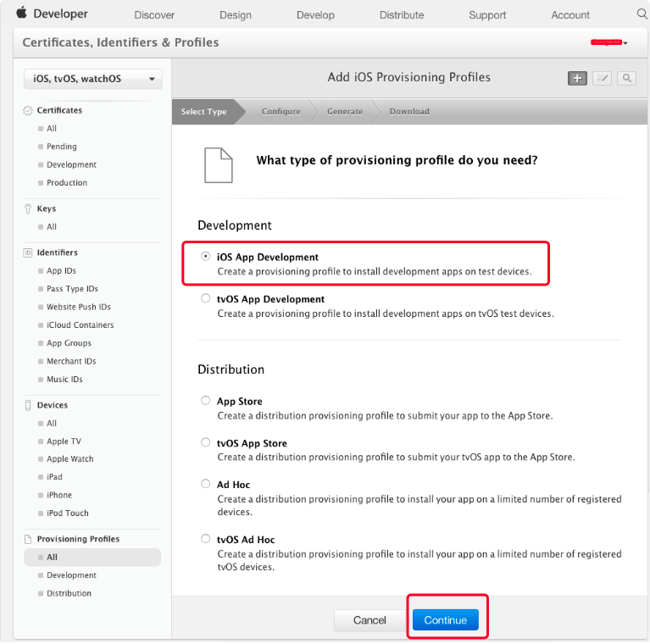Select All under Provisioning Profiles
Screen dimensions: 650x644
[x=92, y=558]
